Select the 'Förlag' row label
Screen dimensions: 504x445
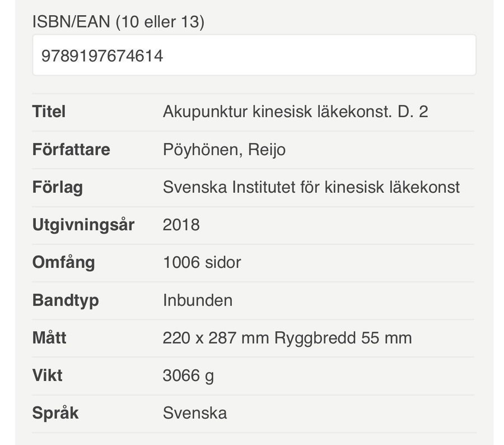(x=57, y=187)
